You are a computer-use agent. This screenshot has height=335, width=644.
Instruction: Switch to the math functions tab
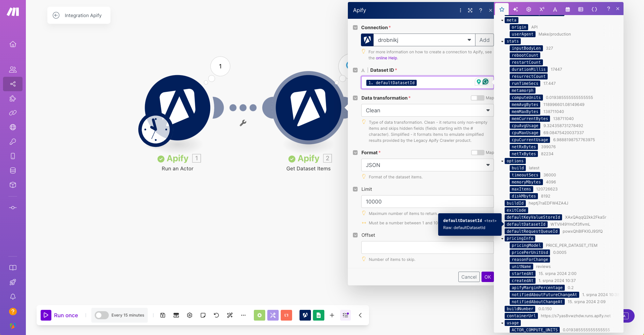(542, 9)
